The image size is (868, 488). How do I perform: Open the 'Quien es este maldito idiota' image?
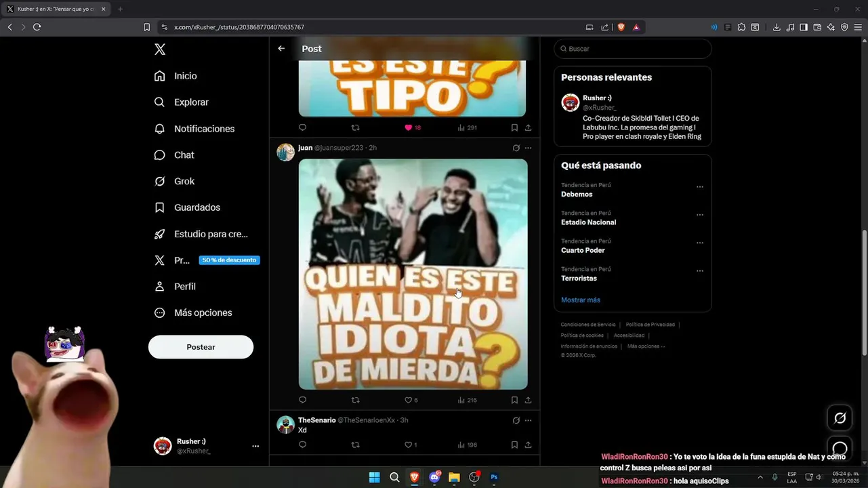413,274
